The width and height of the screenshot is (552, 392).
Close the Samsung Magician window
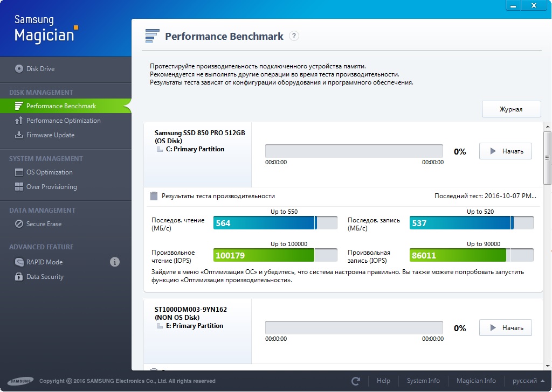[x=534, y=5]
